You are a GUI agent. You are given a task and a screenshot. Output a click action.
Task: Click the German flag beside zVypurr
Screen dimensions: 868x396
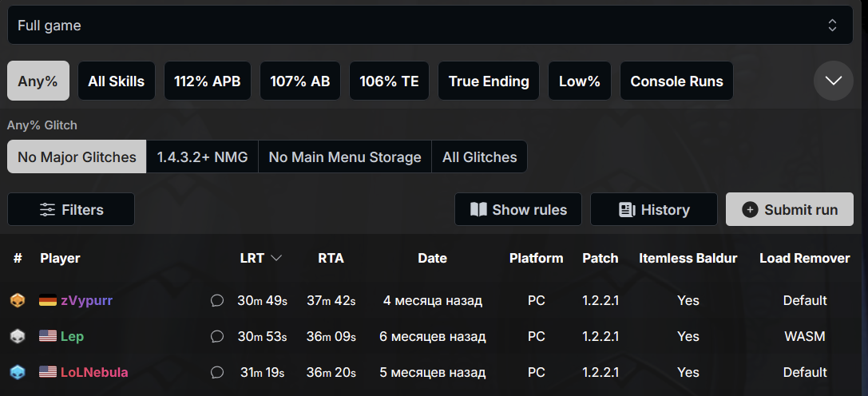[x=48, y=301]
